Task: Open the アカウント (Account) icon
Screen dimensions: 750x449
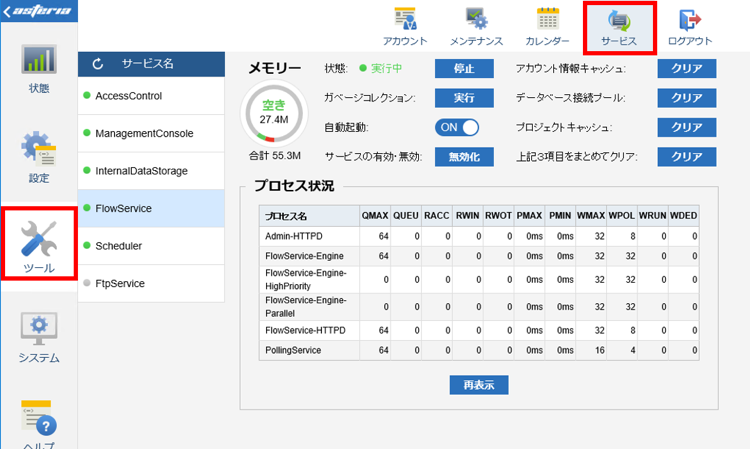Action: pos(405,26)
